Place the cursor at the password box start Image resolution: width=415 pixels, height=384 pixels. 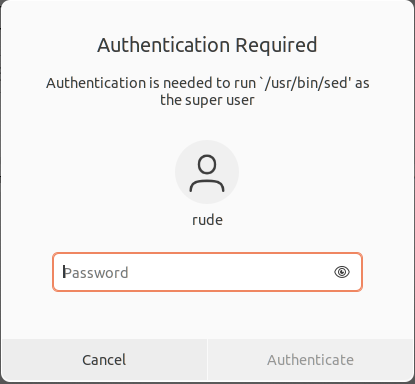point(64,272)
